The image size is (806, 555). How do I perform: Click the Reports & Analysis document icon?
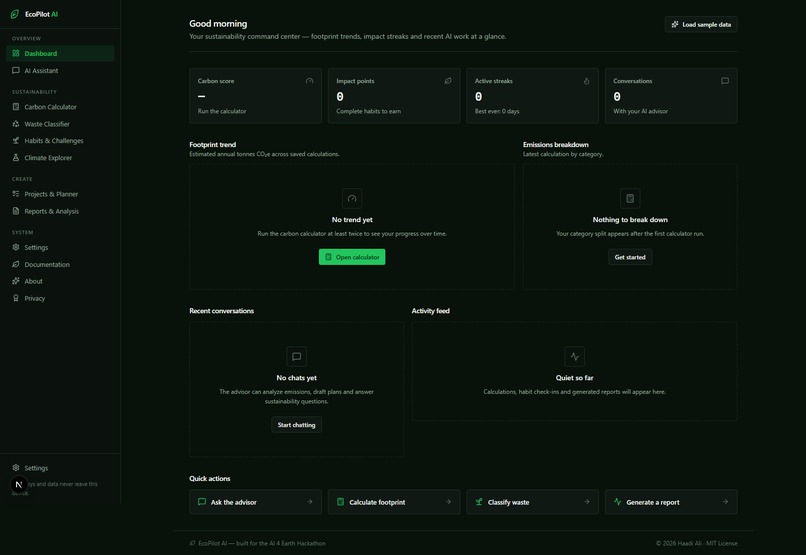pyautogui.click(x=16, y=211)
